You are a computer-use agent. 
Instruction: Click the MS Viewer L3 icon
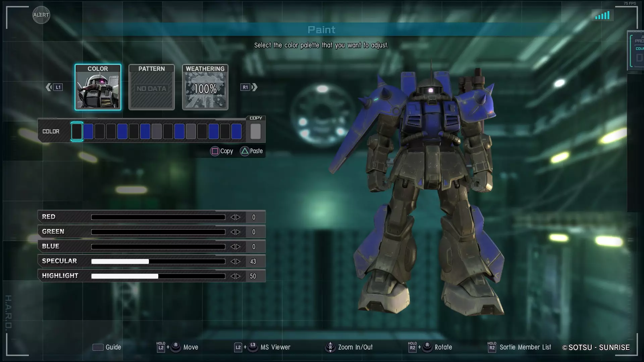coord(253,347)
